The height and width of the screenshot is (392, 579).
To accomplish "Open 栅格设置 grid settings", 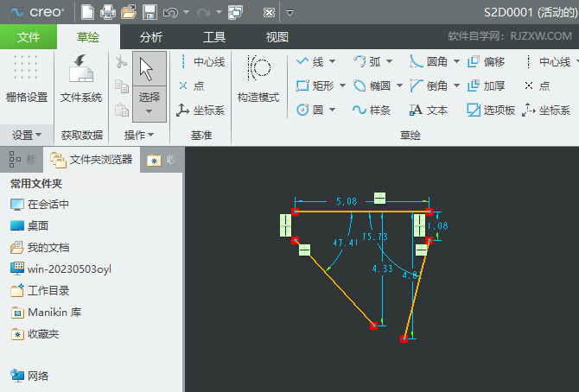I will 27,79.
